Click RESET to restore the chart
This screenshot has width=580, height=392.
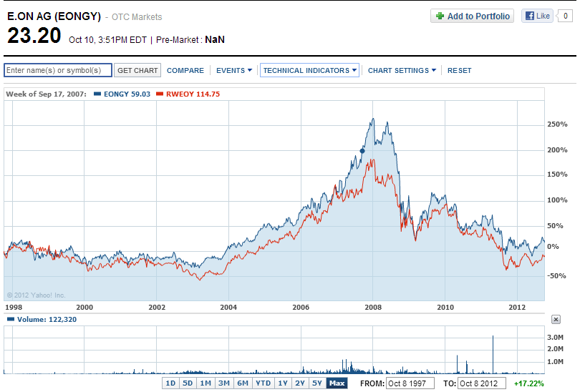(460, 70)
